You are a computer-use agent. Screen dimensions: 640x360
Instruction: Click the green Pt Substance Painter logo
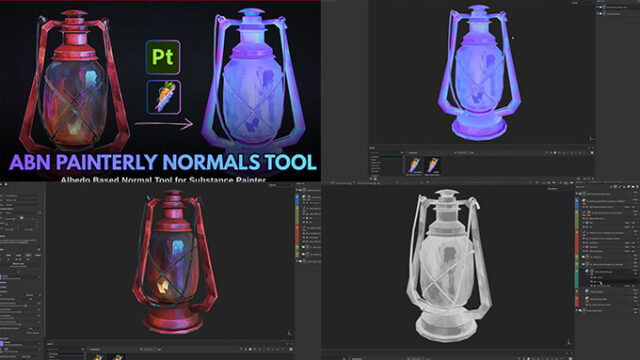163,57
